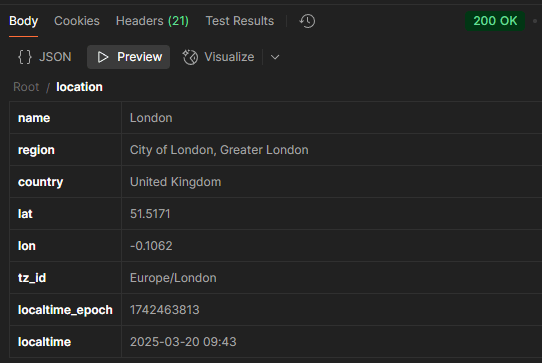
Task: Click the localtime_epoch key cell
Action: [65, 310]
